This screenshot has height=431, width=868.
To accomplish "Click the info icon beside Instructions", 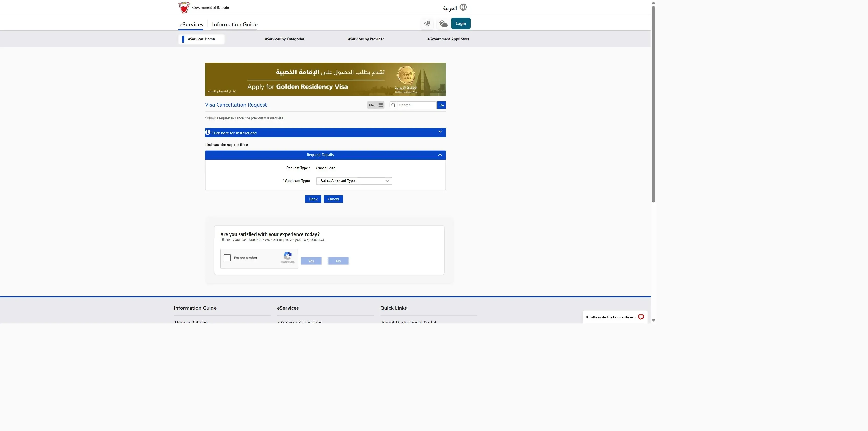I will pyautogui.click(x=208, y=132).
